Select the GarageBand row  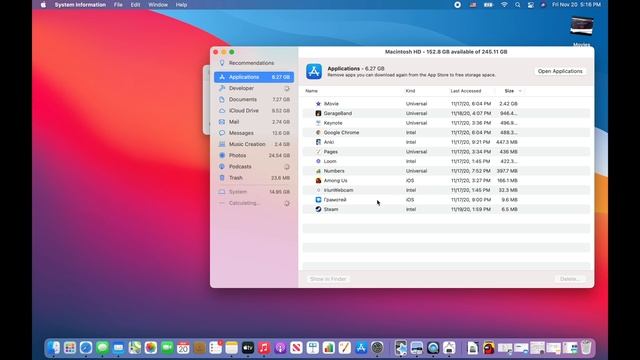pyautogui.click(x=446, y=113)
